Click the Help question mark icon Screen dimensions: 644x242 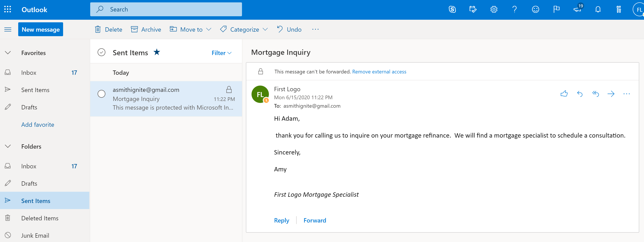click(514, 9)
